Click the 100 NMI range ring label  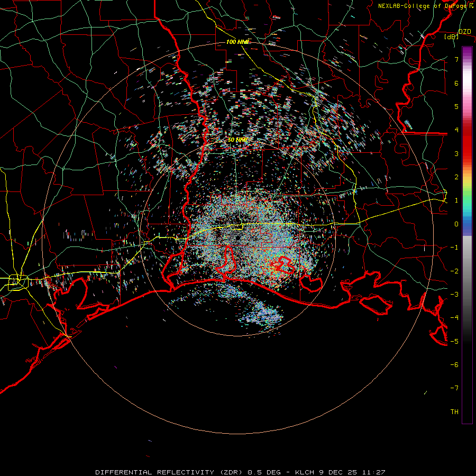(x=237, y=42)
